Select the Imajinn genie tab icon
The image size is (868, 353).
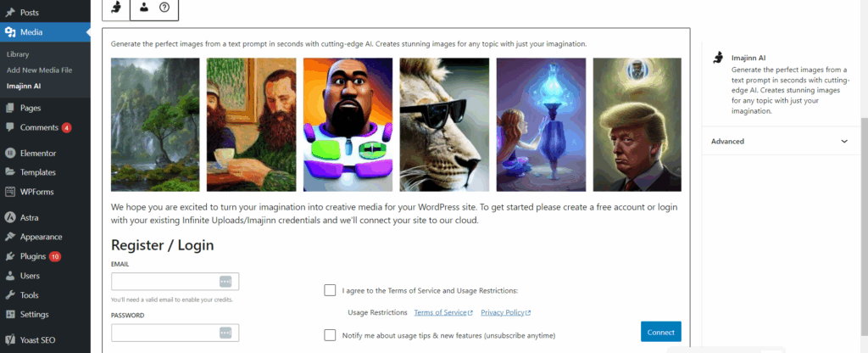tap(116, 7)
